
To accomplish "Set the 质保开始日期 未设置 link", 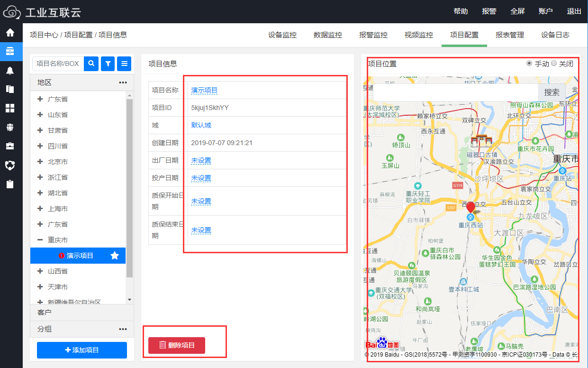I will click(201, 201).
